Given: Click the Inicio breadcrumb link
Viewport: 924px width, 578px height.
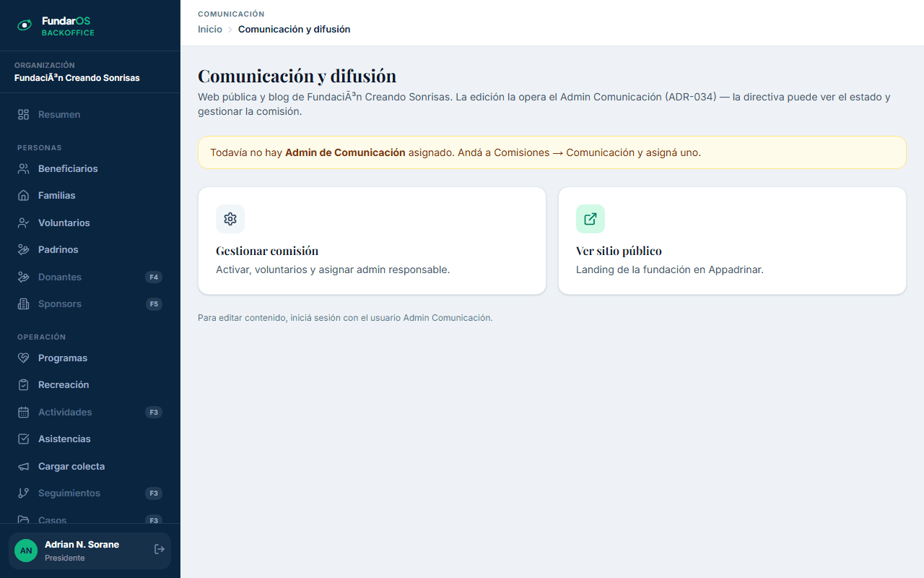Looking at the screenshot, I should (x=210, y=30).
